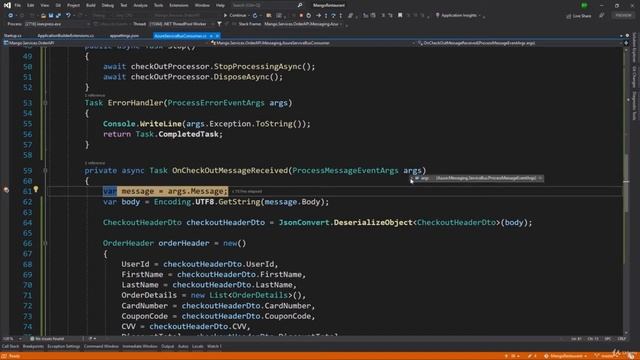This screenshot has width=640, height=360.
Task: Open the Exception Settings tab
Action: (64, 347)
